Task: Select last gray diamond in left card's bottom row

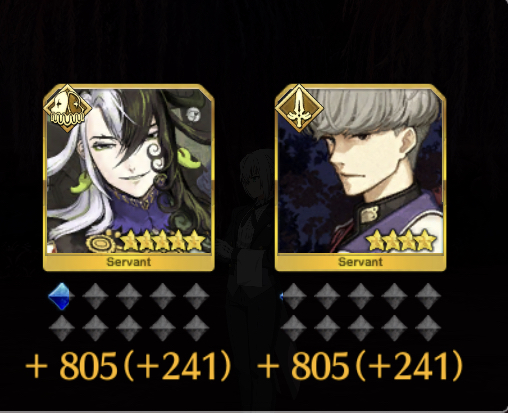Action: point(196,328)
